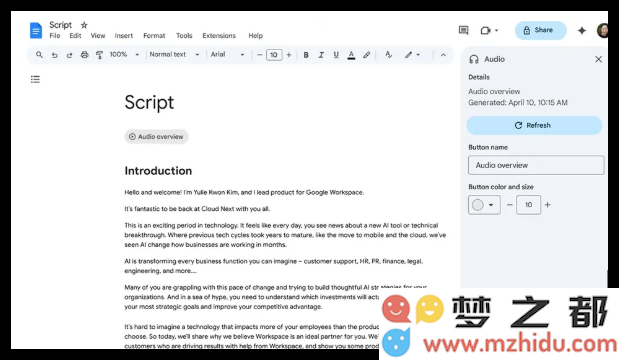Open the zoom 100% dropdown
This screenshot has width=619, height=360.
[124, 54]
